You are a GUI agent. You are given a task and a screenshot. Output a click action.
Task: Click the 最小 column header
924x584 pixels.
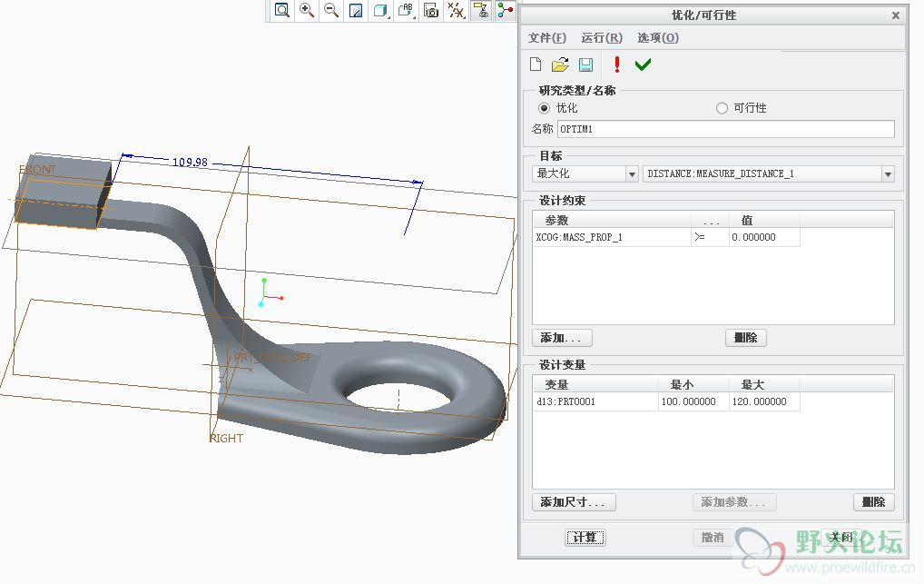(693, 384)
